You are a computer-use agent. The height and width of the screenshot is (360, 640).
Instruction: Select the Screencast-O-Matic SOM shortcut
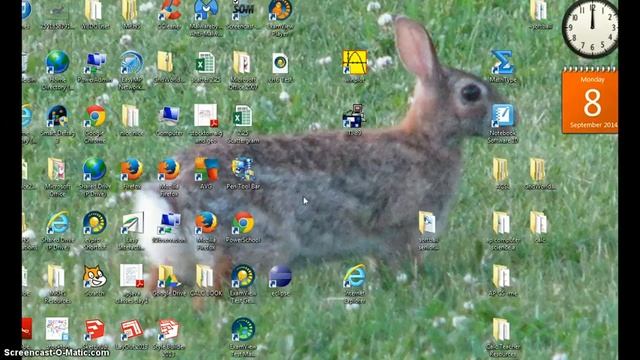tap(243, 11)
